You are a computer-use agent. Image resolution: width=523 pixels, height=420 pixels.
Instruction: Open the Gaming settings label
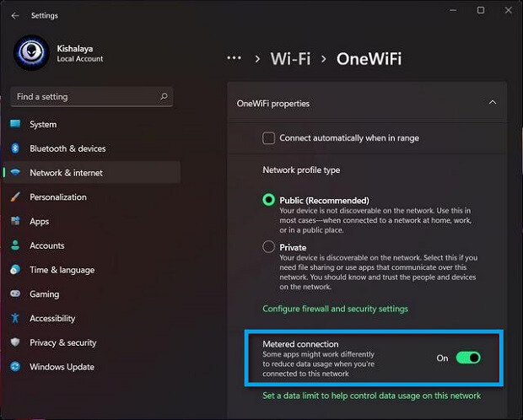click(45, 294)
